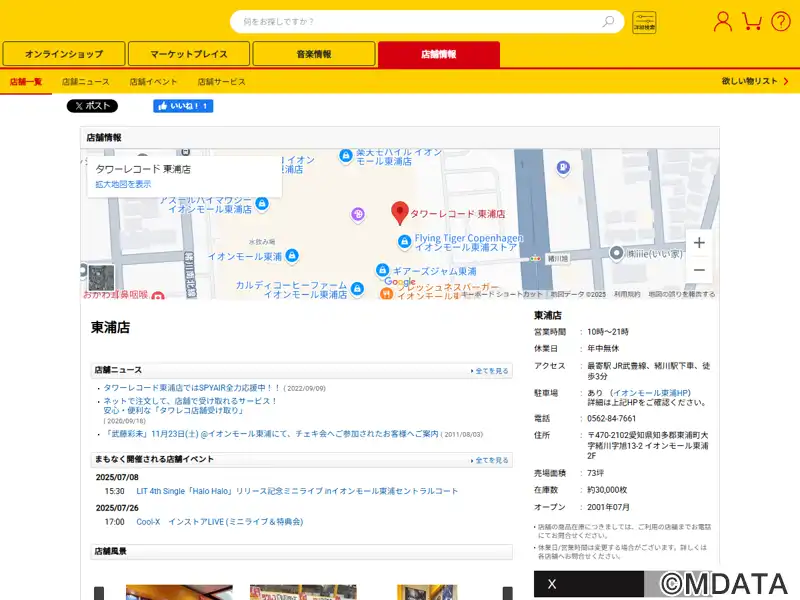Screen dimensions: 800x600
Task: Open the オンラインショップ tab
Action: click(64, 54)
